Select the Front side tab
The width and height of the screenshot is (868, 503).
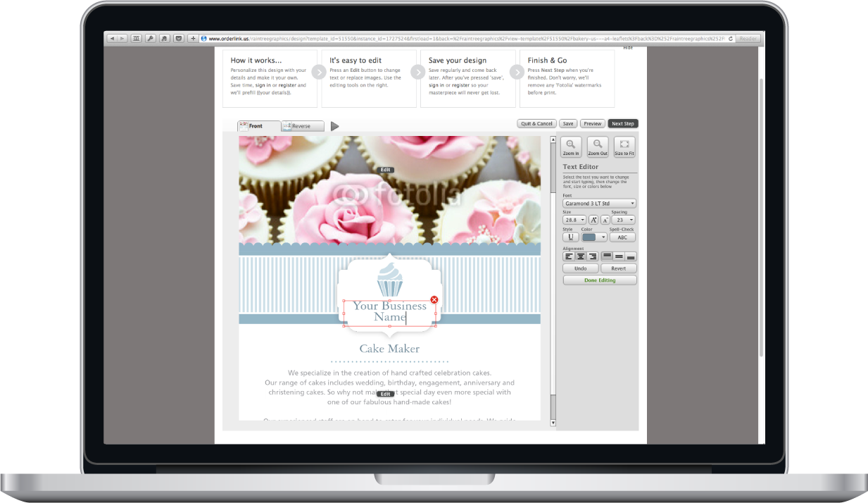pos(259,126)
